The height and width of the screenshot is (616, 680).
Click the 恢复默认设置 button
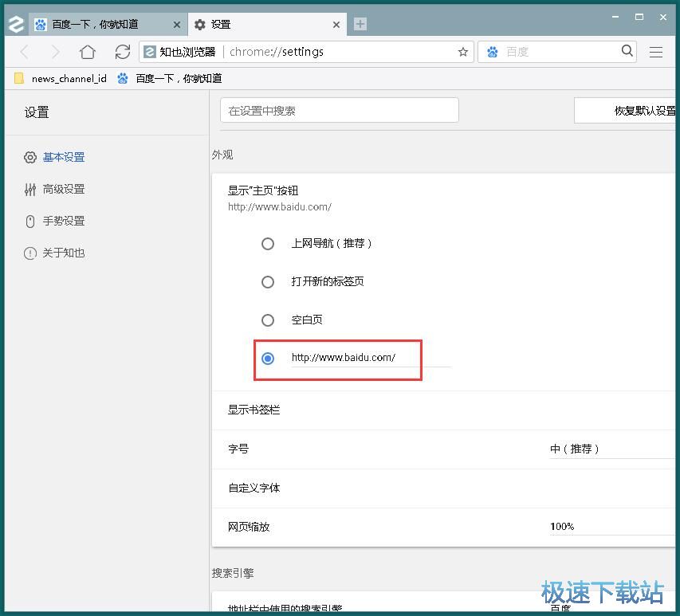coord(625,111)
